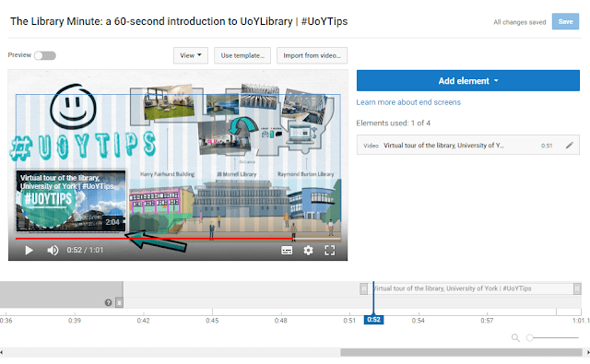Play the video preview

[29, 250]
